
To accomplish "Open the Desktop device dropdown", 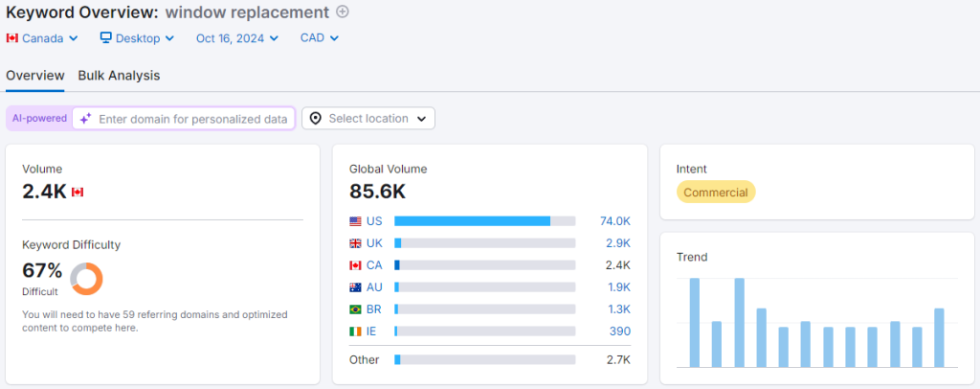I will click(x=138, y=38).
